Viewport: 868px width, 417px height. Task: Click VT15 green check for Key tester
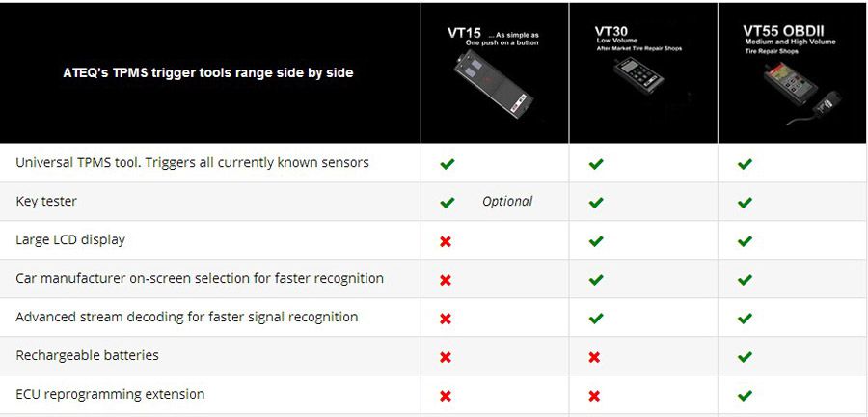tap(447, 203)
